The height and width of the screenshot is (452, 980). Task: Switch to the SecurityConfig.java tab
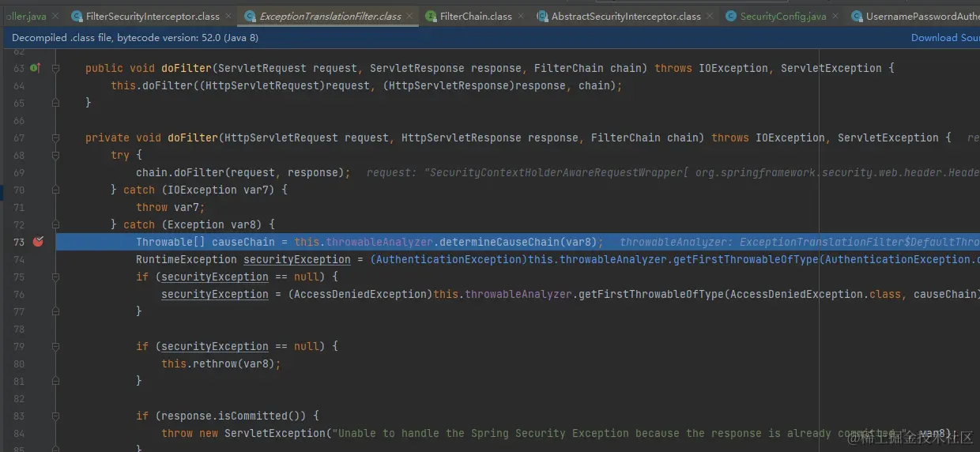pyautogui.click(x=783, y=16)
